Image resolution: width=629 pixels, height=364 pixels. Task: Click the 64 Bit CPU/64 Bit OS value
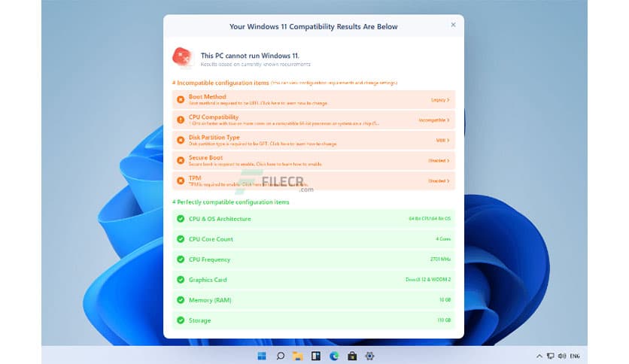pos(430,219)
